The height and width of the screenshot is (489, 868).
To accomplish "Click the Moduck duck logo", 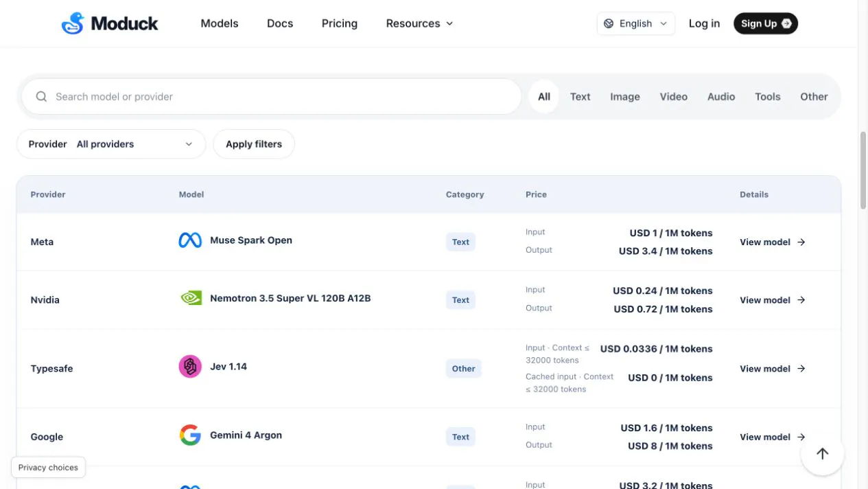I will point(72,23).
